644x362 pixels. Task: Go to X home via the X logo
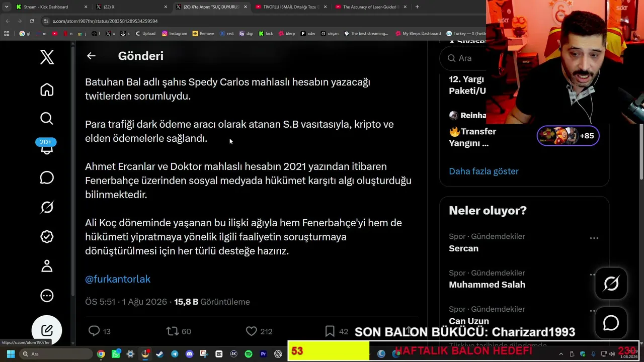(x=47, y=57)
